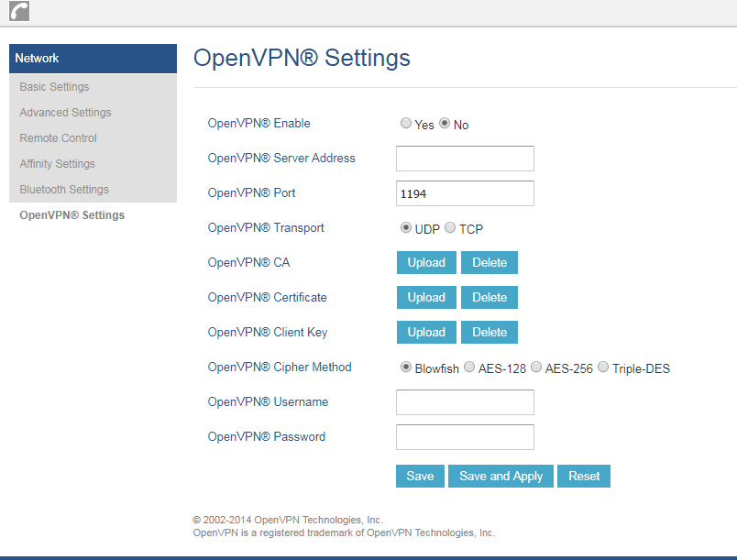Select Blowfish cipher method
Screen dimensions: 737x560
click(406, 367)
